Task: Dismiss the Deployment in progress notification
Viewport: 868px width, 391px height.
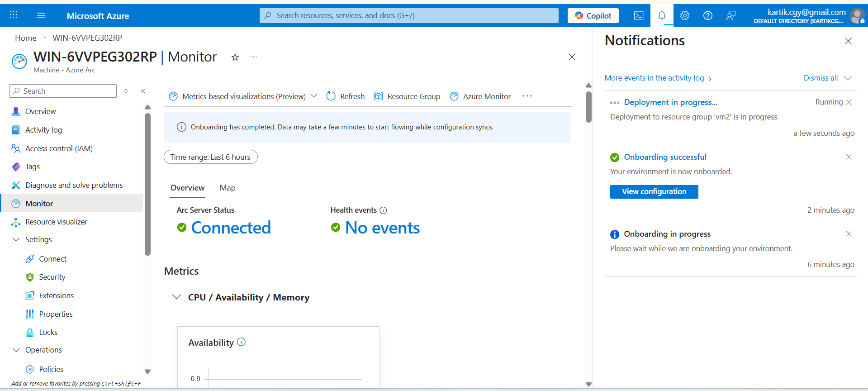Action: (x=849, y=102)
